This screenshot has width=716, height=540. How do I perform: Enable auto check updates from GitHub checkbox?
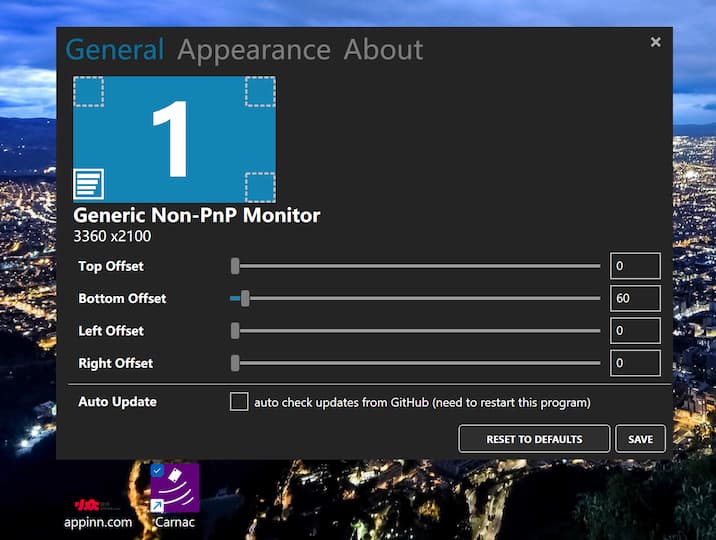pos(239,402)
